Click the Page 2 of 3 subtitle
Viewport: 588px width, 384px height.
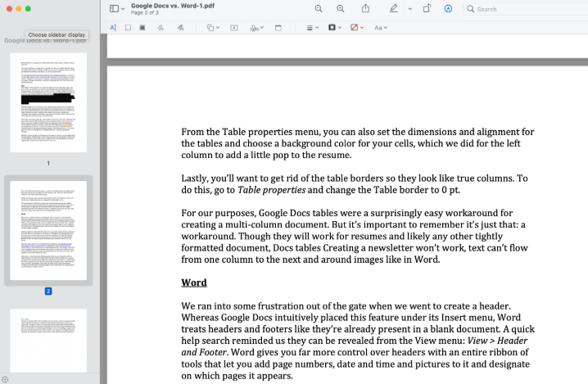pyautogui.click(x=145, y=13)
